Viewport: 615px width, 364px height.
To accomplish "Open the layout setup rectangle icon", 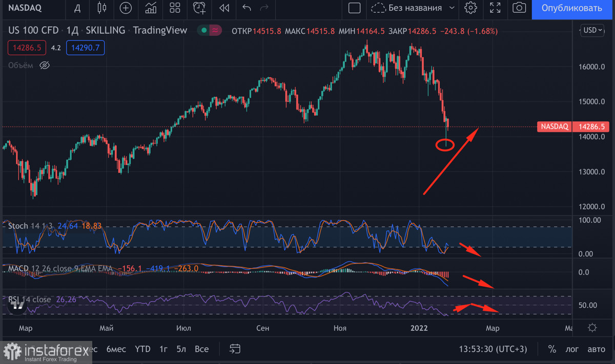I will [354, 8].
